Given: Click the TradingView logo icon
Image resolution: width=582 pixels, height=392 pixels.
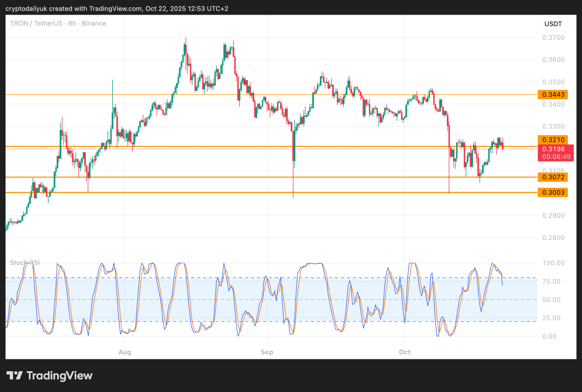Looking at the screenshot, I should pyautogui.click(x=14, y=376).
